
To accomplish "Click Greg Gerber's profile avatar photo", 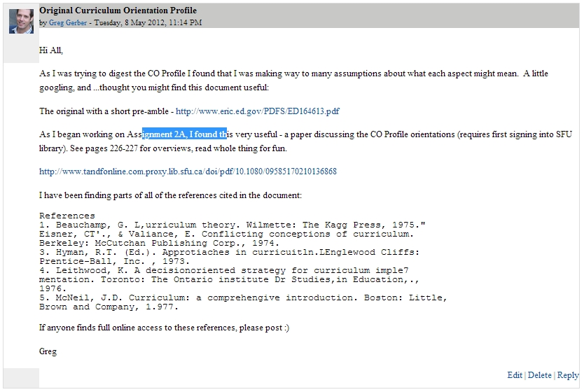I will pos(21,21).
